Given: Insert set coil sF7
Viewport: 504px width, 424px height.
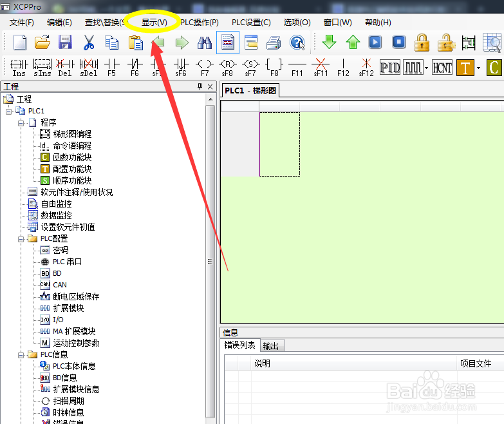Looking at the screenshot, I should [250, 68].
